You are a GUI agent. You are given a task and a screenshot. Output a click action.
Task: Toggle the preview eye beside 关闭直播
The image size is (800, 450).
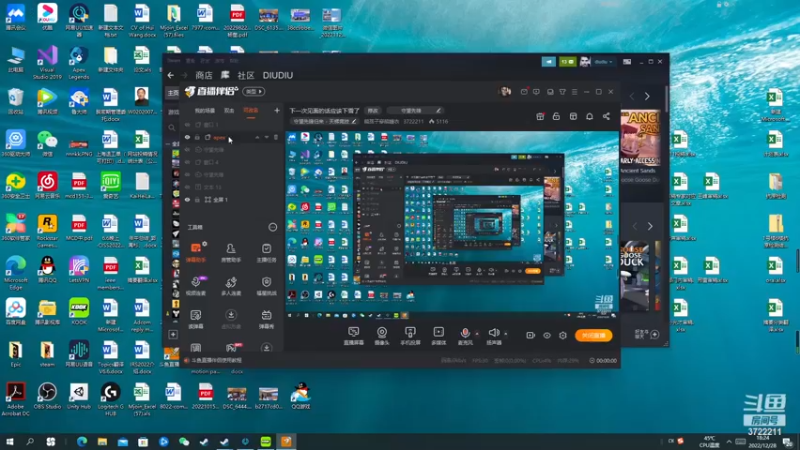547,335
